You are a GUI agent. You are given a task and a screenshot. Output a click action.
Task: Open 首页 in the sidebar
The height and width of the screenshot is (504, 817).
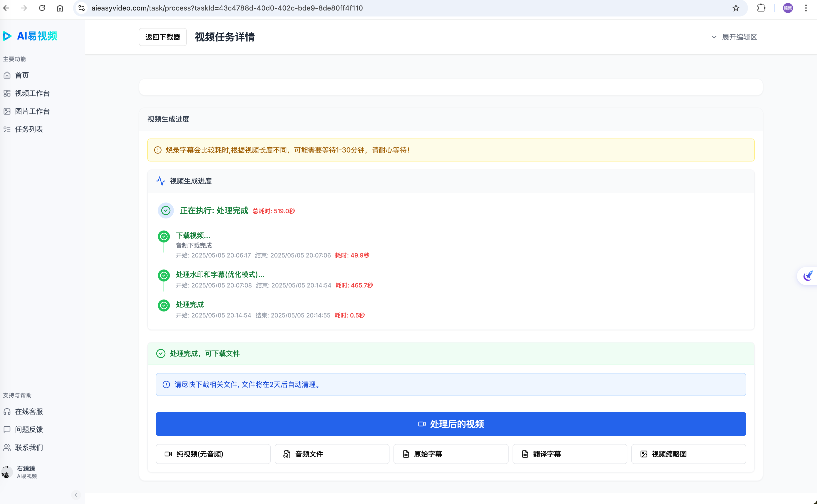click(x=22, y=75)
